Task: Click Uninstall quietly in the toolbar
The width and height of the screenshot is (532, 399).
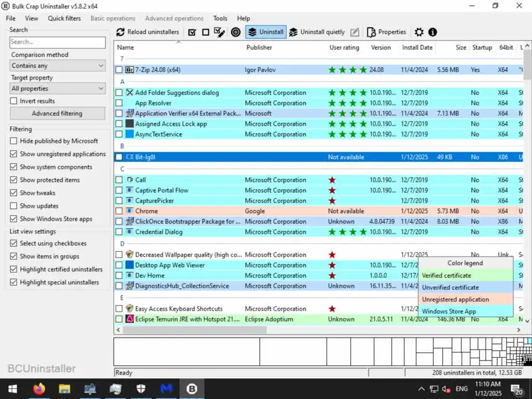Action: click(317, 32)
